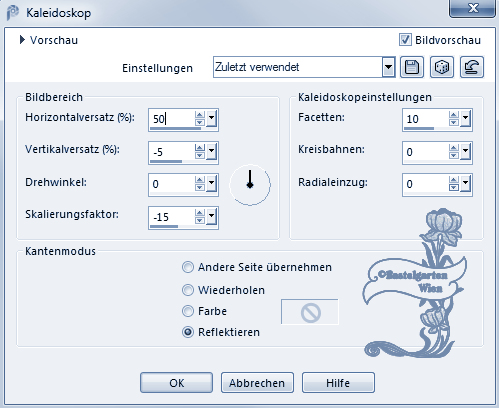
Task: Click the Drehwinkel angle dial
Action: [x=250, y=185]
